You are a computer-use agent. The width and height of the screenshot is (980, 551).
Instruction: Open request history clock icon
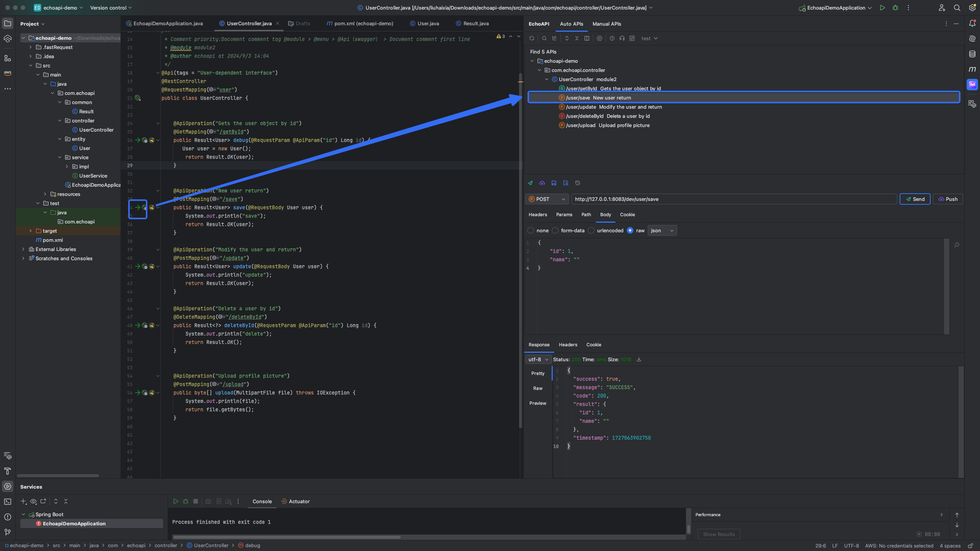(x=578, y=183)
